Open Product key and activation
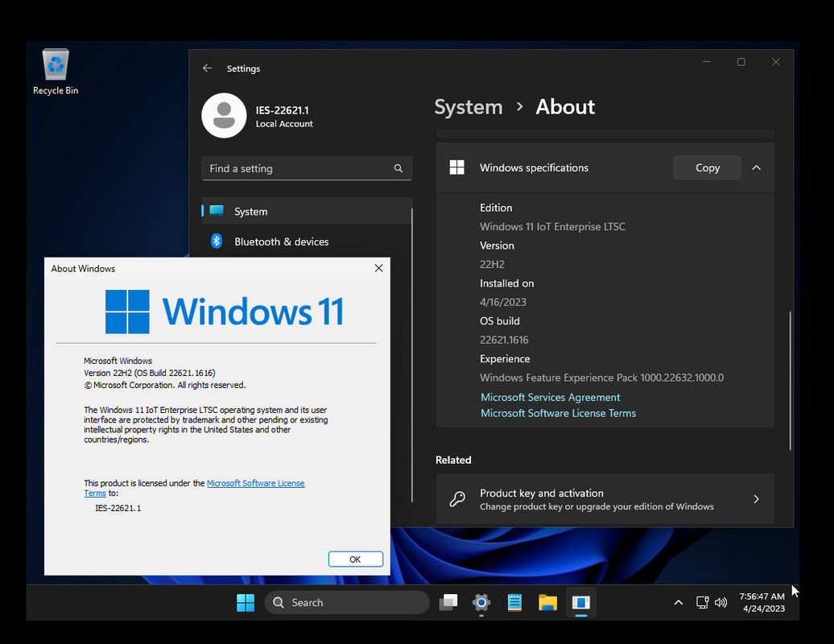 click(605, 499)
